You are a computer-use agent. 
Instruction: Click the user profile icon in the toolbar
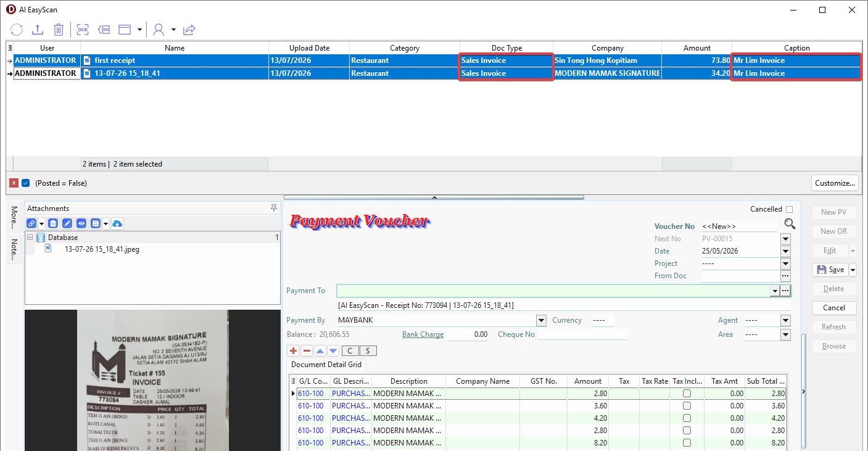click(159, 29)
